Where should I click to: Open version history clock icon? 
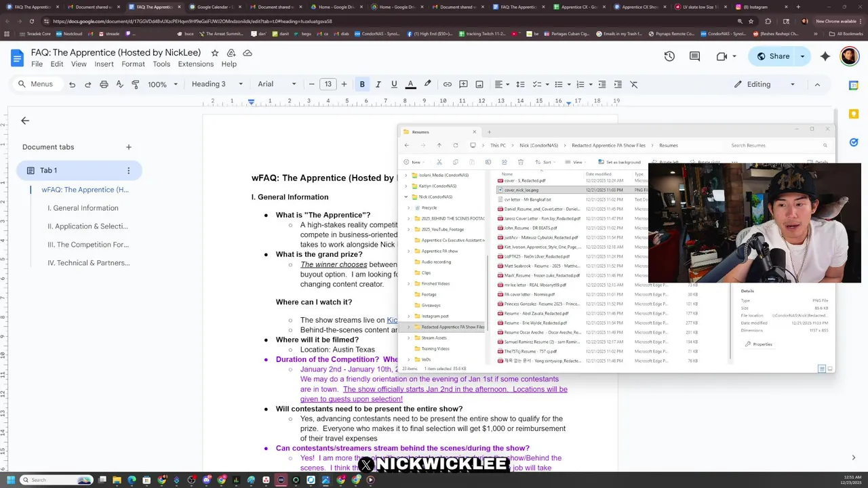(669, 56)
